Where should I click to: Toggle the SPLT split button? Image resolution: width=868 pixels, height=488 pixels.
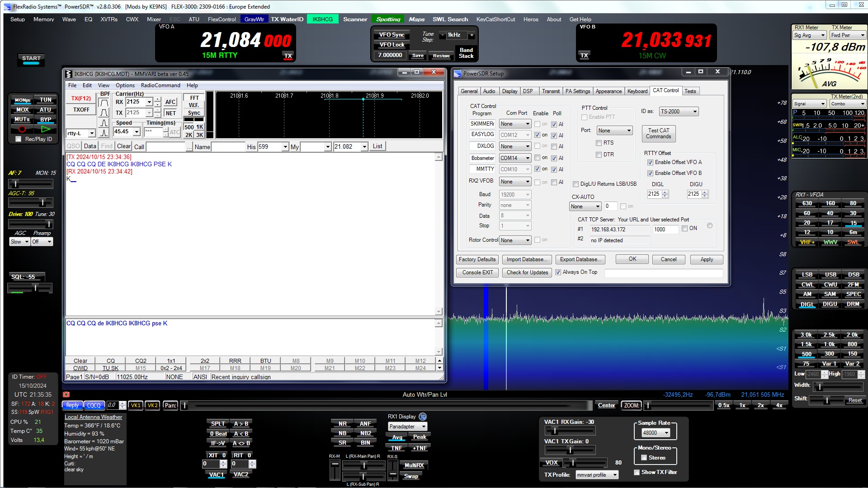[x=218, y=424]
